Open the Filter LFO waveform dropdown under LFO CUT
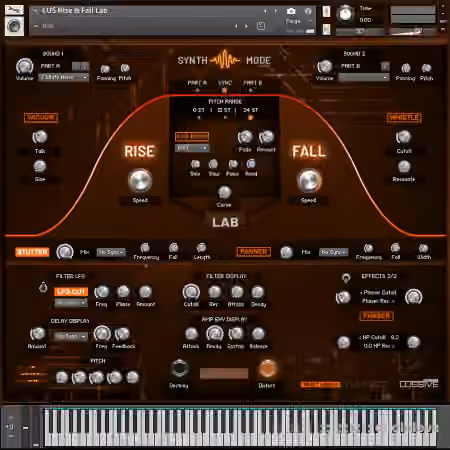This screenshot has width=450, height=450. (71, 303)
